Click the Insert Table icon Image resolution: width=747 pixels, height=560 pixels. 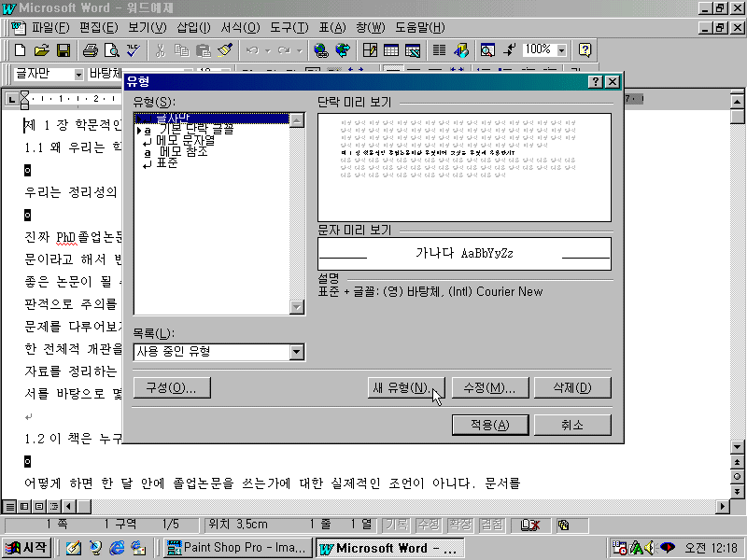tap(391, 50)
